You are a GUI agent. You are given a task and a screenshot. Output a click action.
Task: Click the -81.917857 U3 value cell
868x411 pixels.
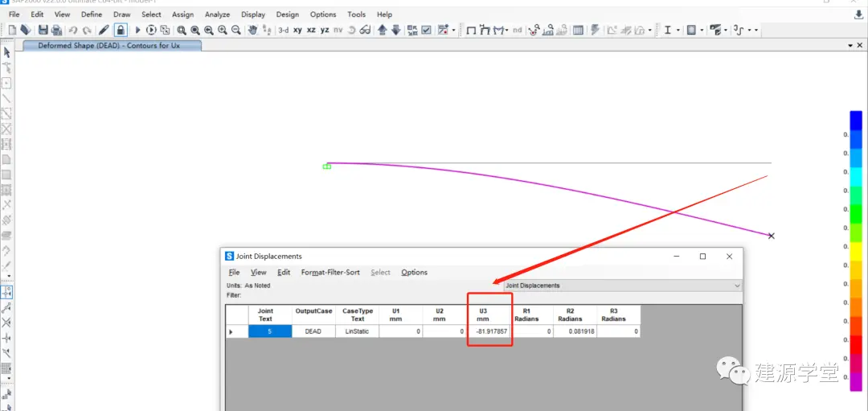[489, 331]
